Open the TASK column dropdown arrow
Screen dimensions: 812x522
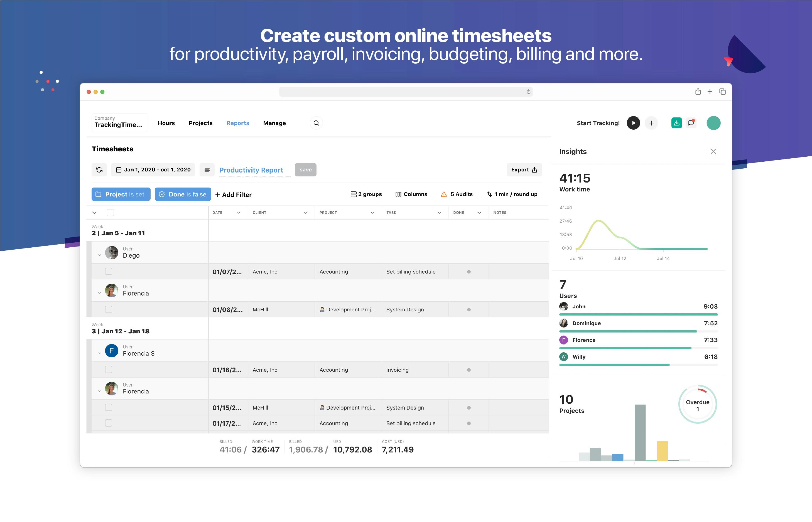439,213
